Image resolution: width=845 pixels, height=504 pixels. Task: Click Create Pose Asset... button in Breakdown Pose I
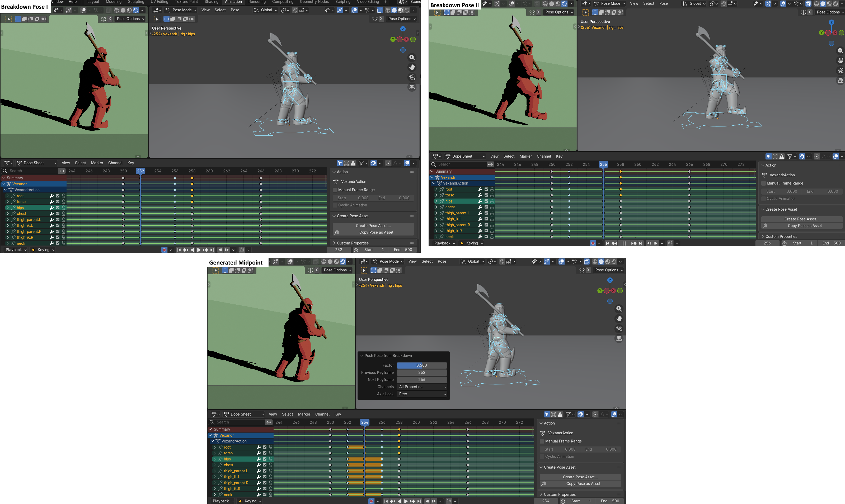coord(373,226)
